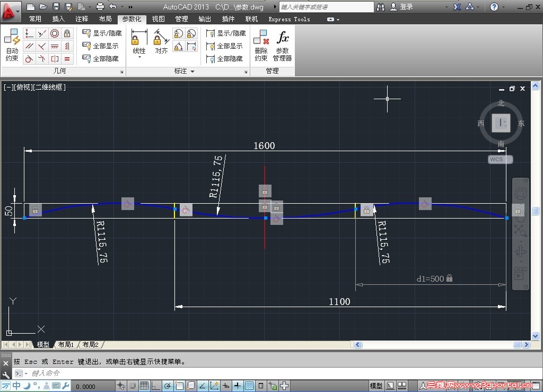Select the Equal constraint icon
The image size is (543, 392).
67,58
